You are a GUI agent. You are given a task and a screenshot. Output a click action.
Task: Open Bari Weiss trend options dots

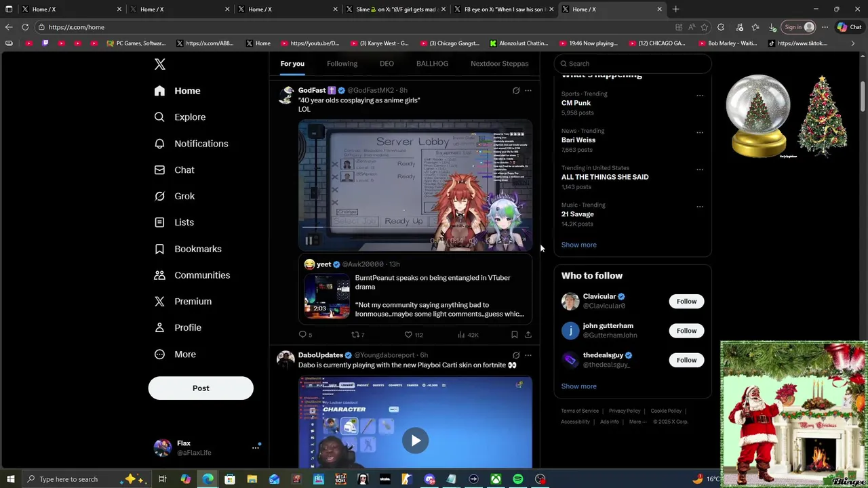point(700,133)
